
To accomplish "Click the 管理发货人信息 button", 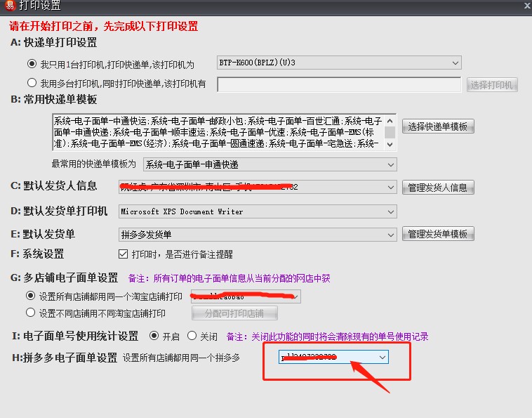I will (438, 188).
